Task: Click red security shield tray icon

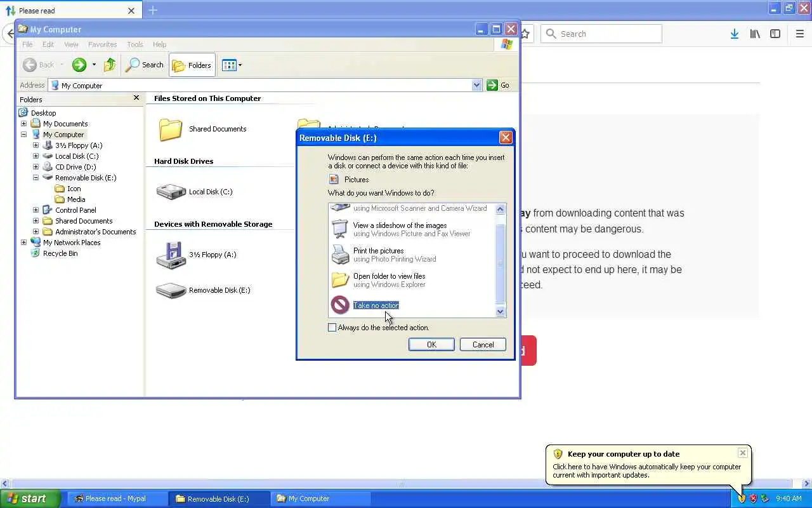Action: (753, 498)
